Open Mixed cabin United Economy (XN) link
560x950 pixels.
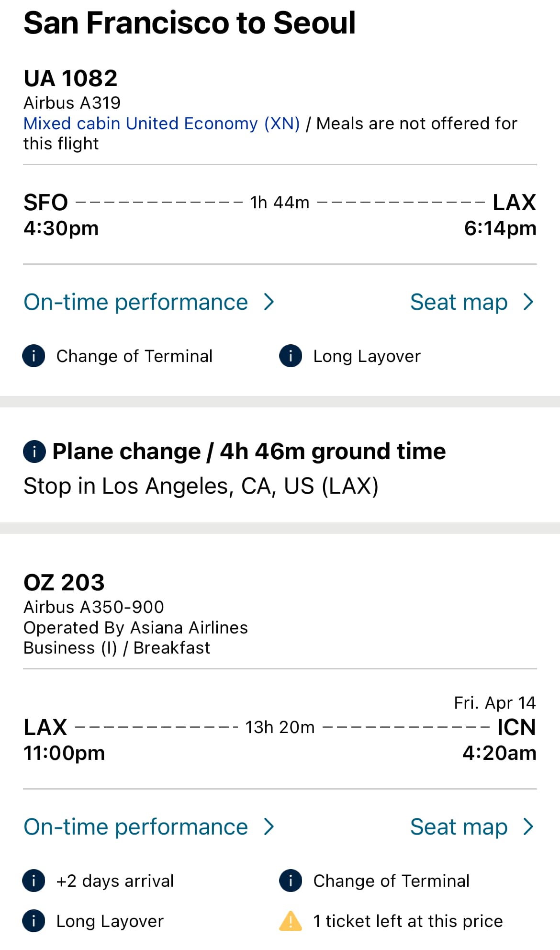(x=162, y=124)
